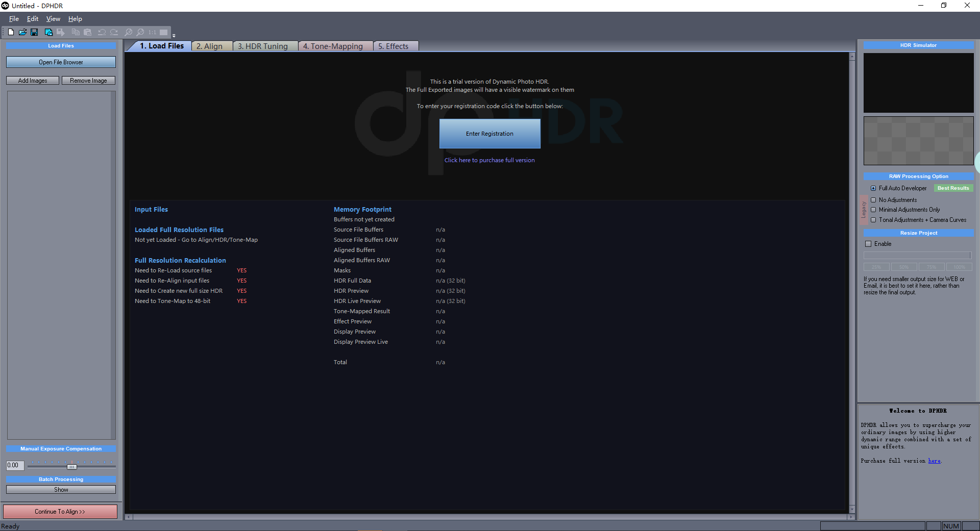Screen dimensions: 980x531
Task: Click the Best Results green label
Action: pos(953,188)
